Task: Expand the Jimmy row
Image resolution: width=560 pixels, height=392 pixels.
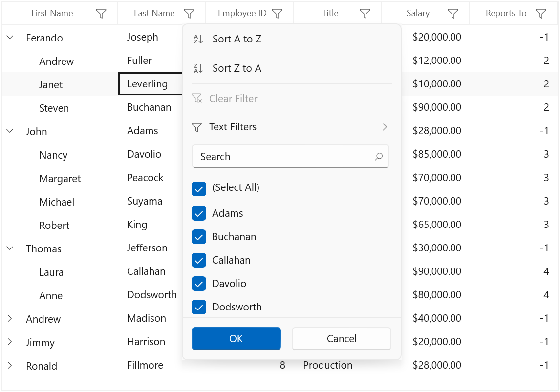Action: pos(10,342)
